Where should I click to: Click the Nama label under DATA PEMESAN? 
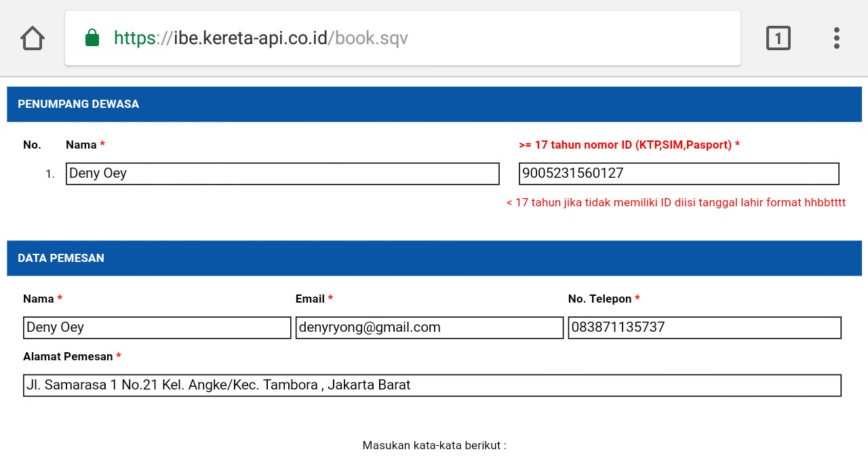point(43,299)
